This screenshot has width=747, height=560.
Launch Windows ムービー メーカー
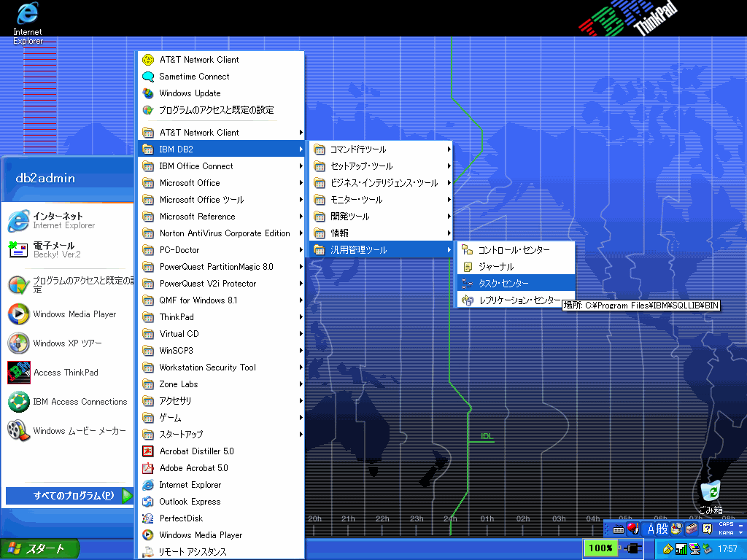click(x=69, y=430)
